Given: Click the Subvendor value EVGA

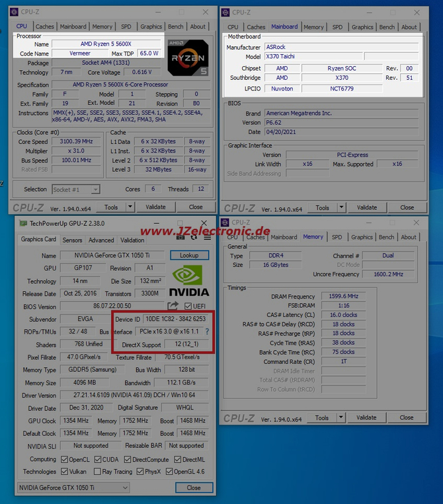Looking at the screenshot, I should (85, 319).
